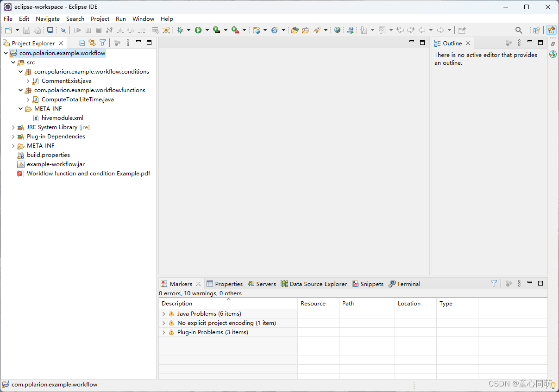Click the Drop to Frame icon
Screen dimensions: 559x392
coord(156,30)
